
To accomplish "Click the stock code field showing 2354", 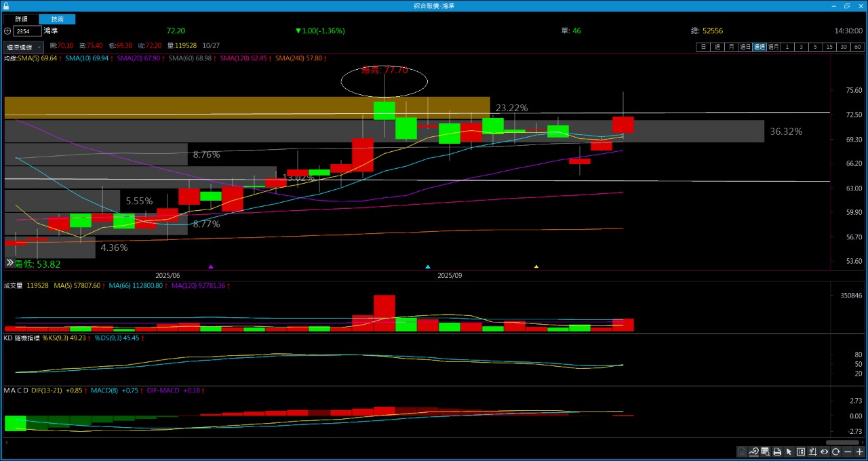I will pos(27,31).
